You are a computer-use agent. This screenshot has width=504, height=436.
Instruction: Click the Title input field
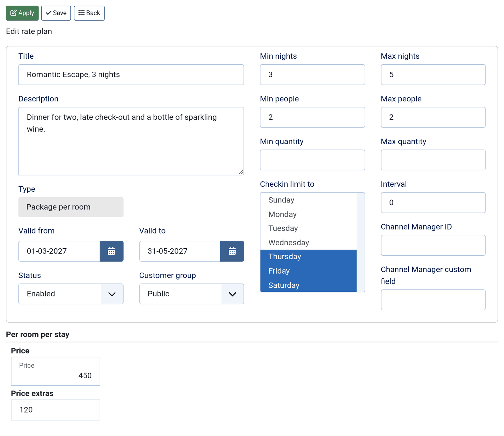(x=131, y=75)
